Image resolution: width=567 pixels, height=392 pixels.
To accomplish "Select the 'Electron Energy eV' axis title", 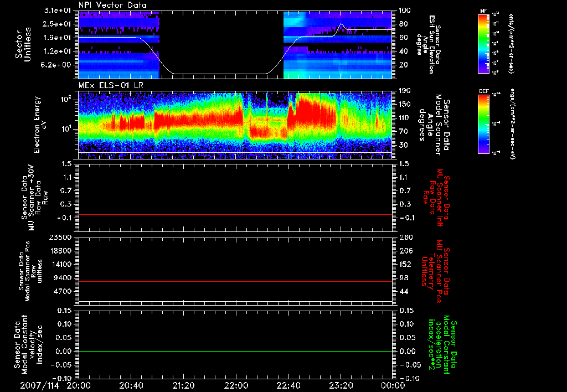I will [41, 125].
